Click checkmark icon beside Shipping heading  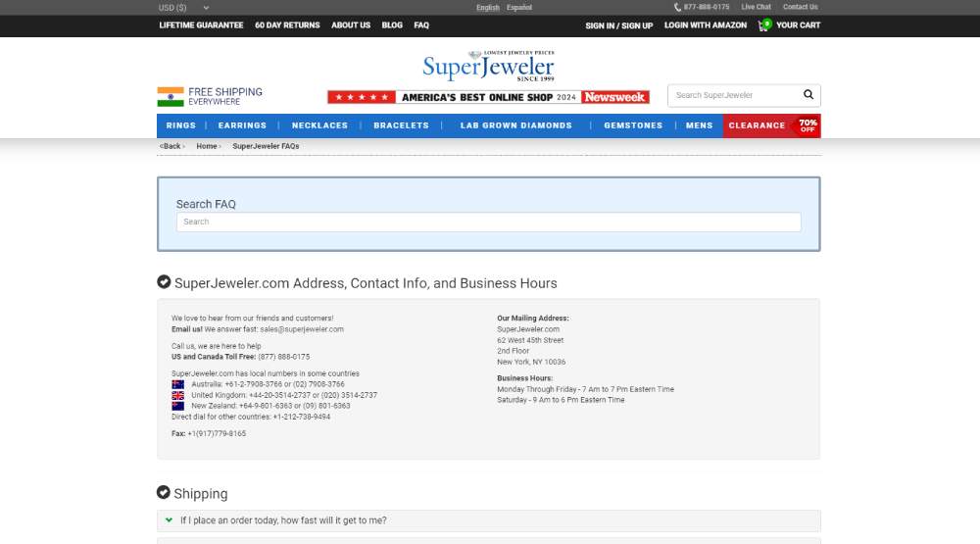164,493
